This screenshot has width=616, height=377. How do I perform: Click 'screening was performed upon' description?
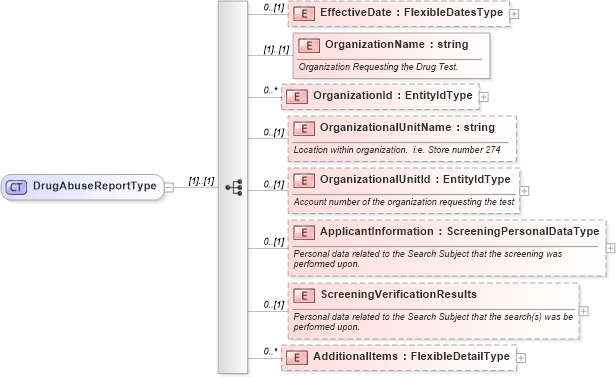(x=428, y=259)
